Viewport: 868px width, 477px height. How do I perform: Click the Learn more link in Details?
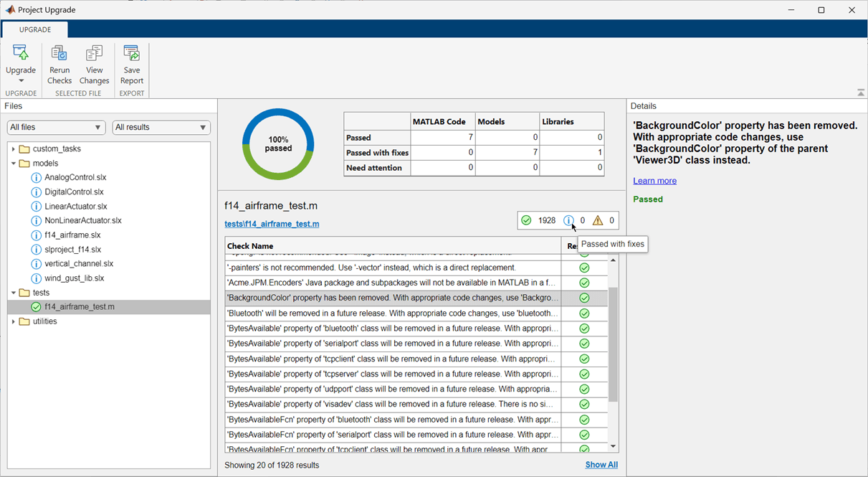click(654, 181)
